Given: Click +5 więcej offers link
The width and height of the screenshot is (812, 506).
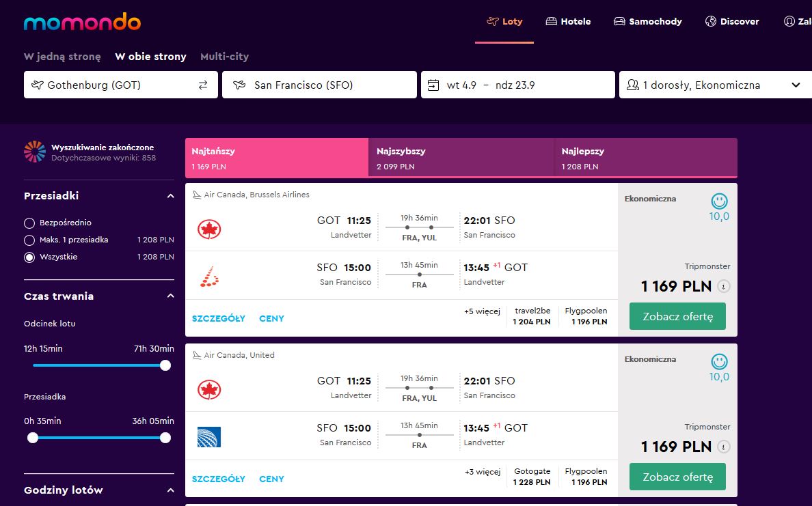Looking at the screenshot, I should (482, 311).
